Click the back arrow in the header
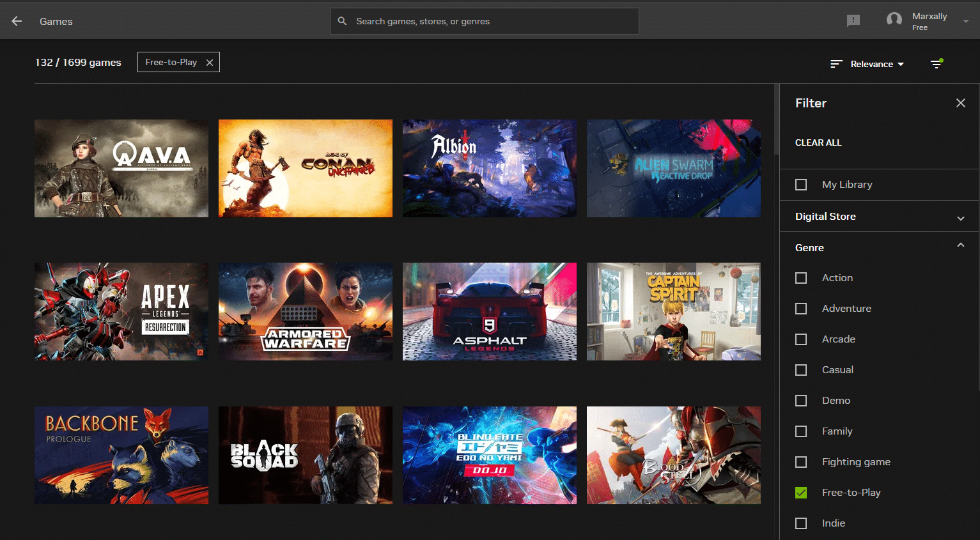Screen dimensions: 980x540 16,20
